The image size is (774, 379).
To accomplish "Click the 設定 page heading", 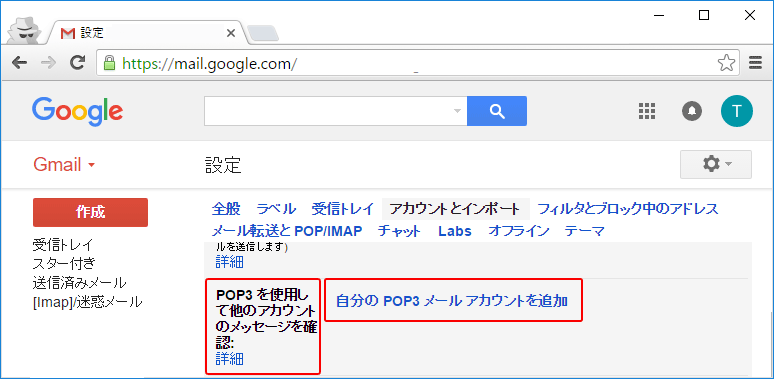I will pyautogui.click(x=223, y=165).
